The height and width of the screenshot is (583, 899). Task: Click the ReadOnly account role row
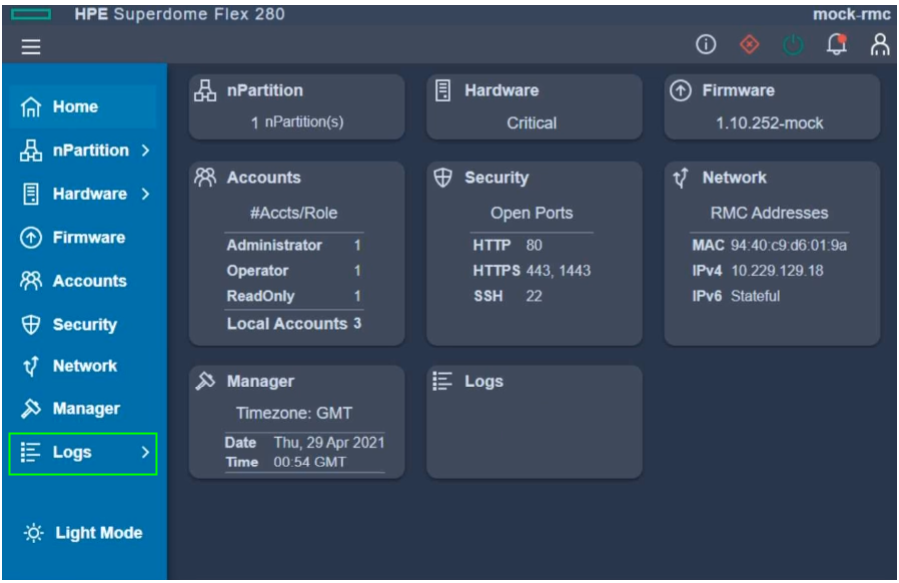coord(294,296)
